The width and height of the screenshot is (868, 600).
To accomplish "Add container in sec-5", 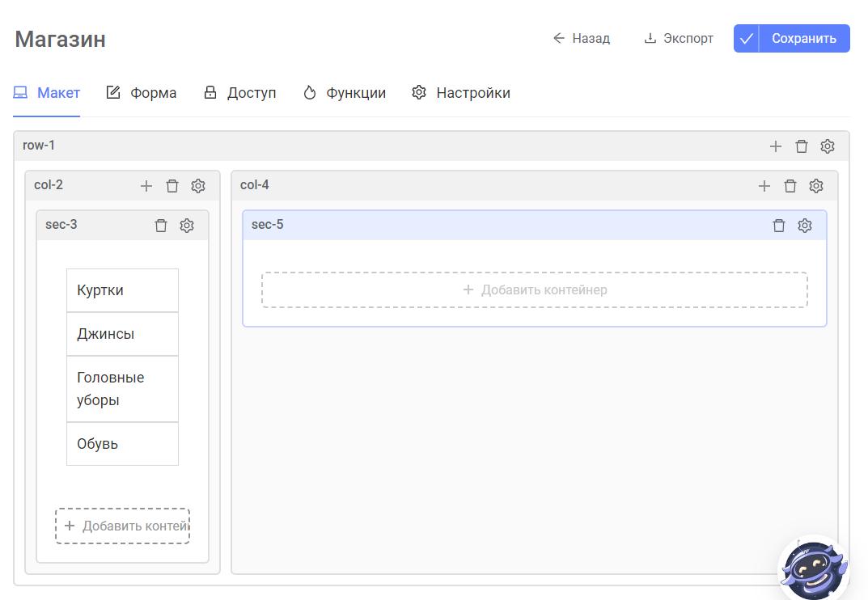I will [x=535, y=289].
